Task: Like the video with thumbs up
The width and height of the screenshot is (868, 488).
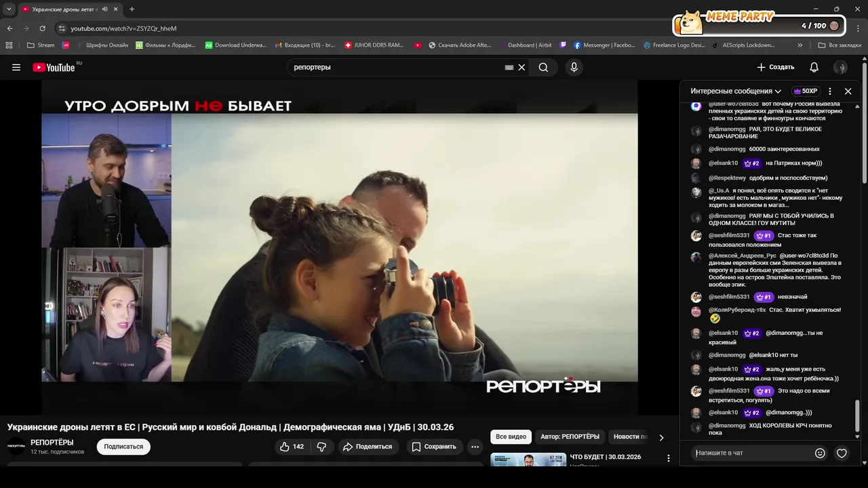Action: 292,447
